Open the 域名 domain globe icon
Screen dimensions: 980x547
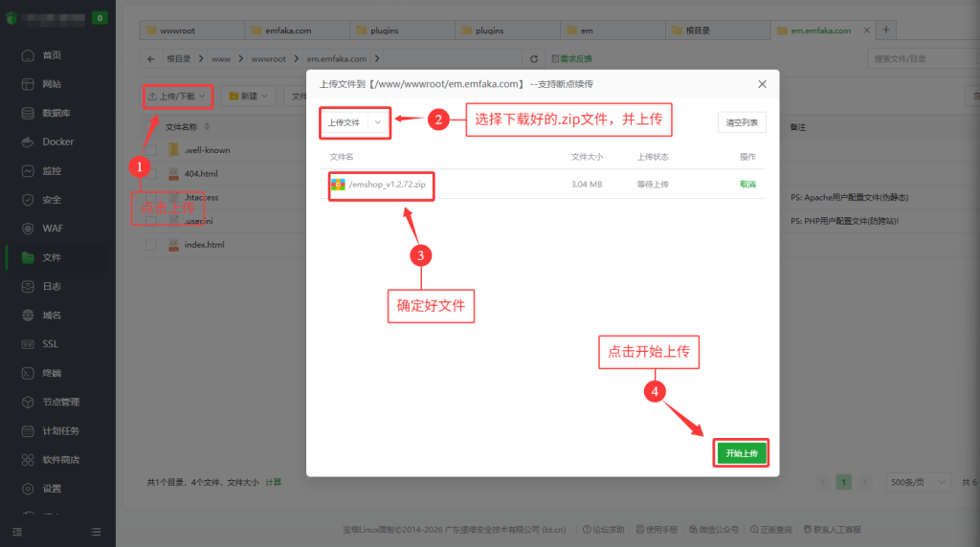tap(28, 316)
